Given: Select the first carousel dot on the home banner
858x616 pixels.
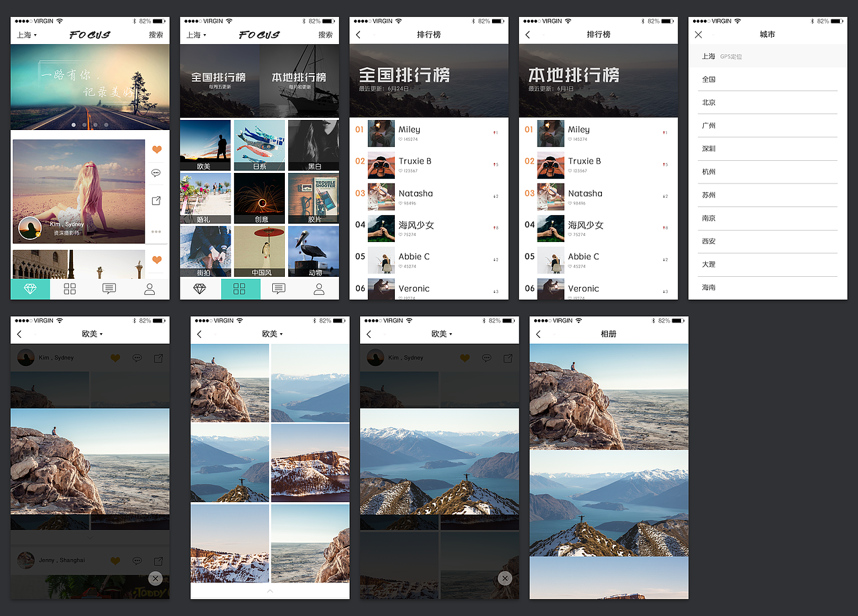Looking at the screenshot, I should coord(73,125).
